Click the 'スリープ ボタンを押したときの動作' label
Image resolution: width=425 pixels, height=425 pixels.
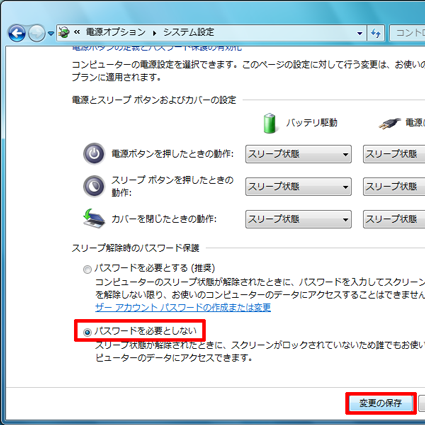(x=172, y=186)
